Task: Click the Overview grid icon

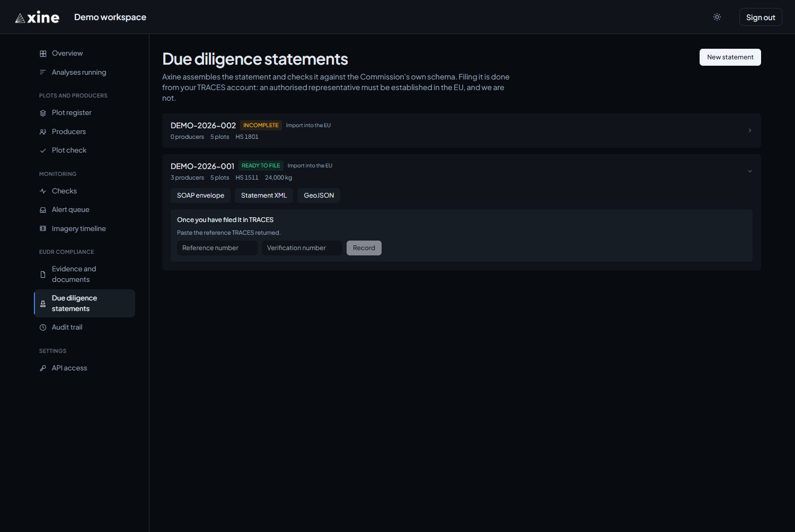Action: (43, 54)
